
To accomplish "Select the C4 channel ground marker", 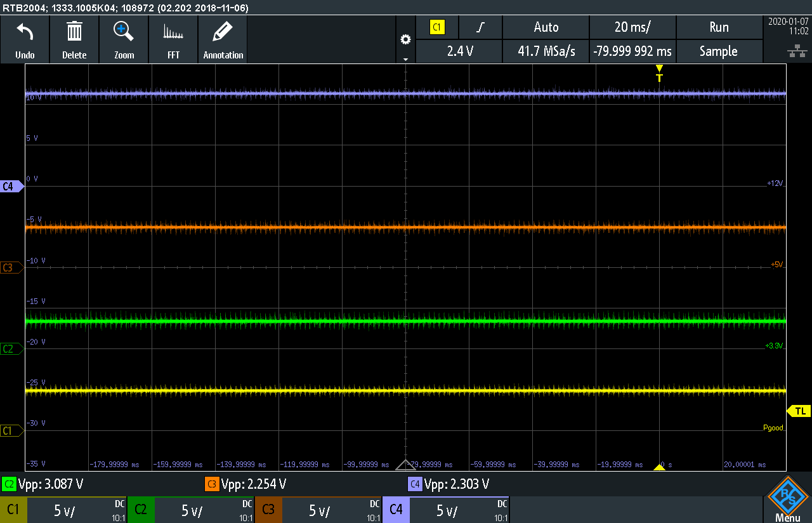I will [x=11, y=186].
